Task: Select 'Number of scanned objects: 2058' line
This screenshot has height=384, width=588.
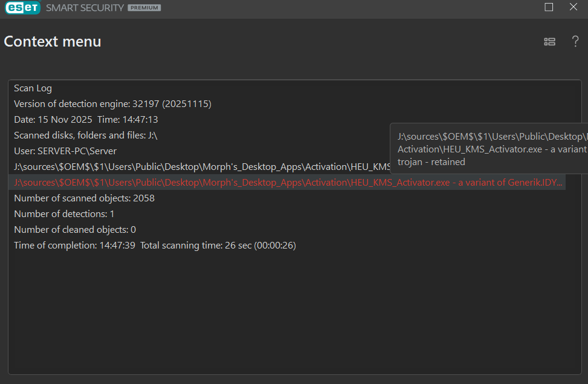Action: click(x=84, y=198)
